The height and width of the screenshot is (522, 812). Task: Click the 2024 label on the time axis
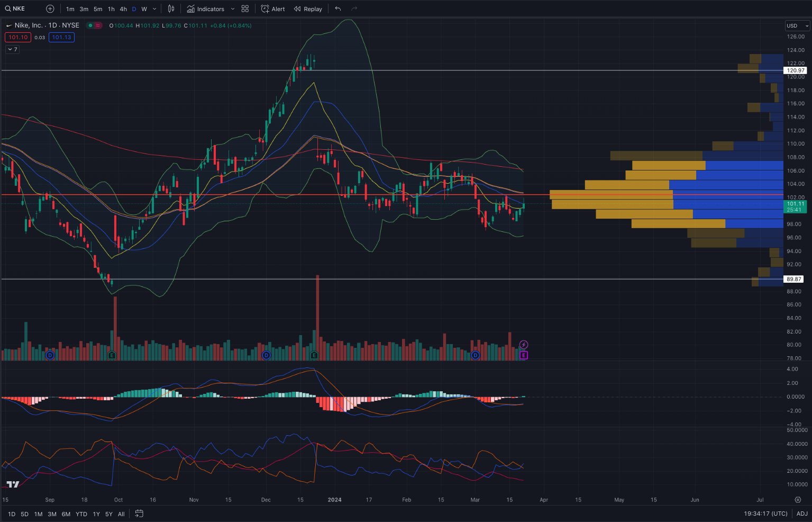pyautogui.click(x=335, y=500)
